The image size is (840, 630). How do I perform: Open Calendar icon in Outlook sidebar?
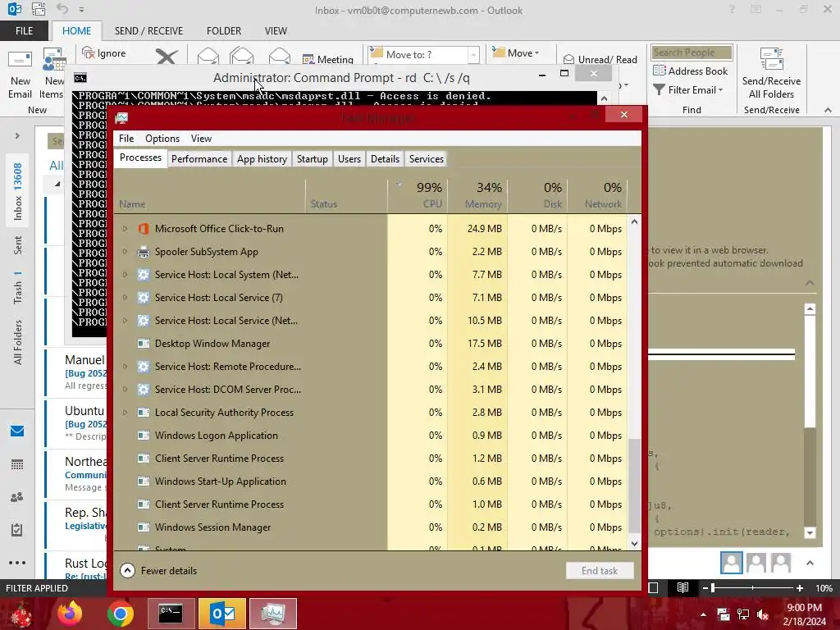17,464
